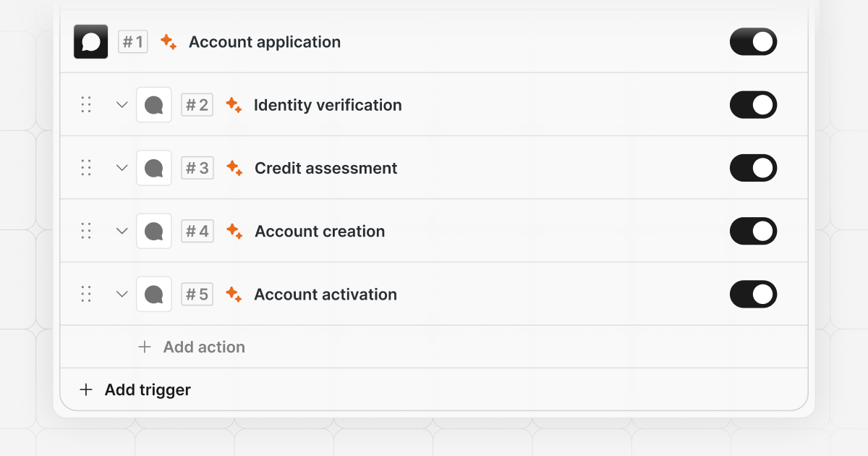The image size is (868, 456).
Task: Expand the Credit assessment chevron
Action: pyautogui.click(x=122, y=168)
